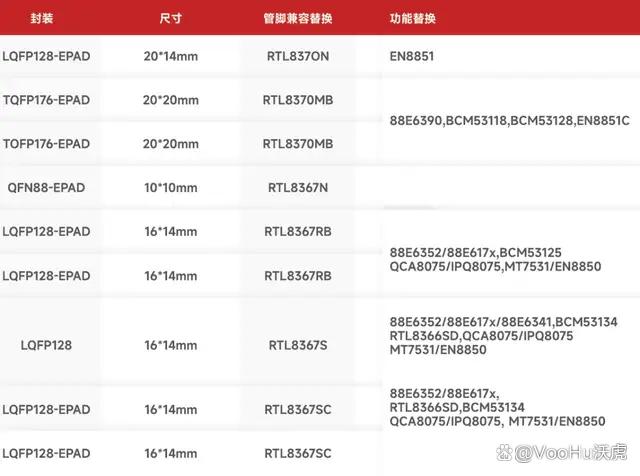Click the 管脚兼容替换 column header

tap(298, 18)
